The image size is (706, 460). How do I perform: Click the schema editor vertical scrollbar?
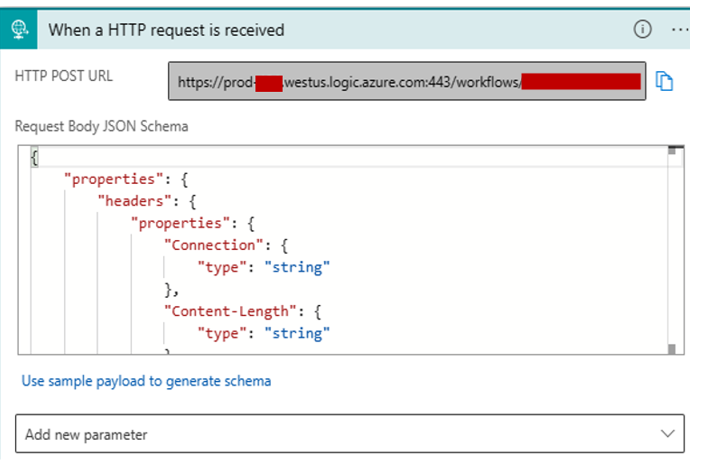point(672,250)
